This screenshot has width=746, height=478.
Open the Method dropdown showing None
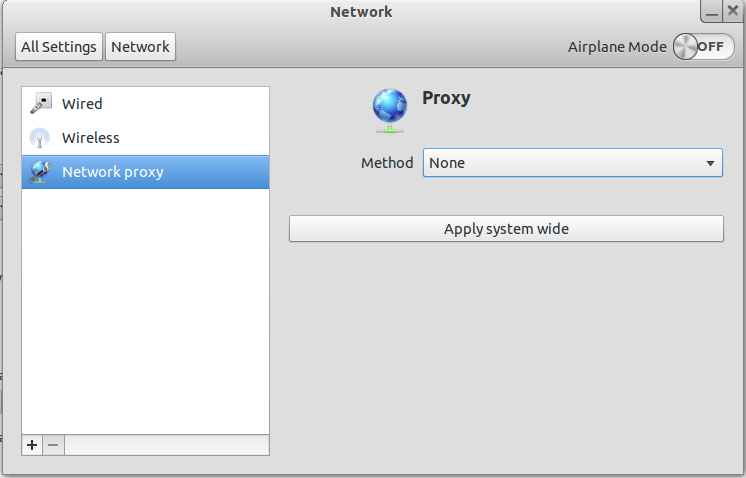(573, 163)
